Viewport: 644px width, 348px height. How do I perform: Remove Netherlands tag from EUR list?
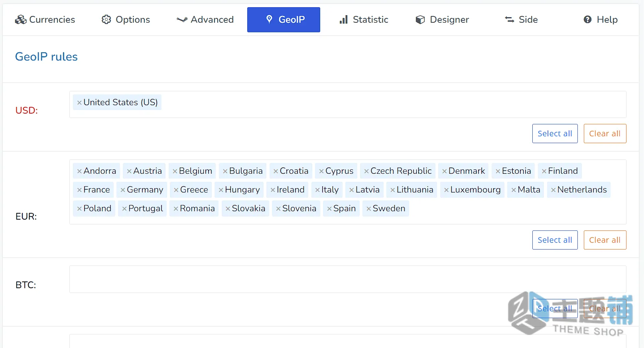[x=553, y=190]
